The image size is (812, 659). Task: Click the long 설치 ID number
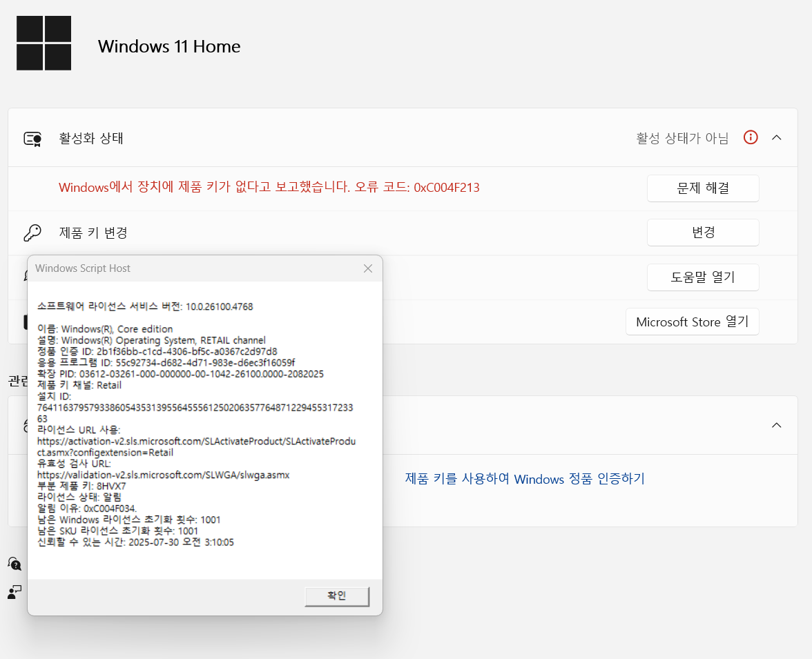(195, 413)
